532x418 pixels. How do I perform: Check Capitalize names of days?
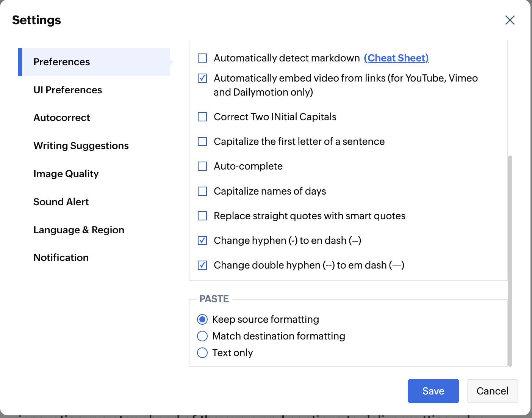(203, 191)
